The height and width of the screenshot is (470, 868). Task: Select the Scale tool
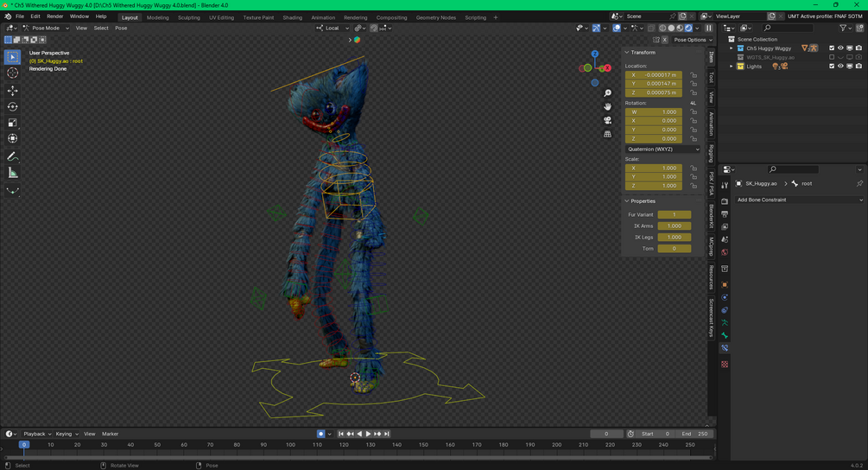[x=13, y=123]
